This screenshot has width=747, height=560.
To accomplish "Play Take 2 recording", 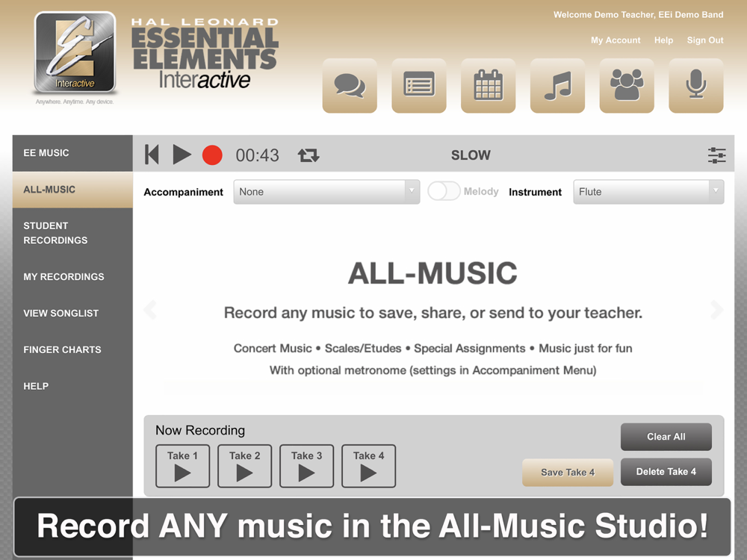I will pyautogui.click(x=244, y=466).
